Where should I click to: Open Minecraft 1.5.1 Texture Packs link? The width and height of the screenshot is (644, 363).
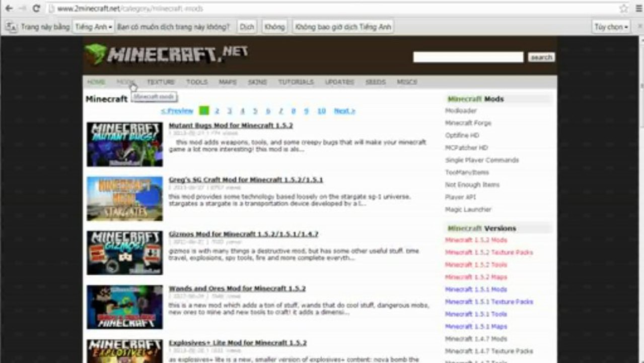pos(489,302)
